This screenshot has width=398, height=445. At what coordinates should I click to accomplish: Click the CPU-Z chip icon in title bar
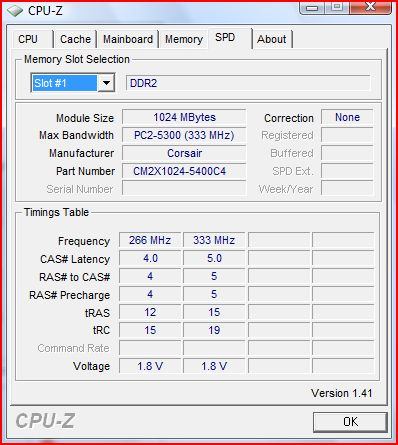(x=15, y=10)
